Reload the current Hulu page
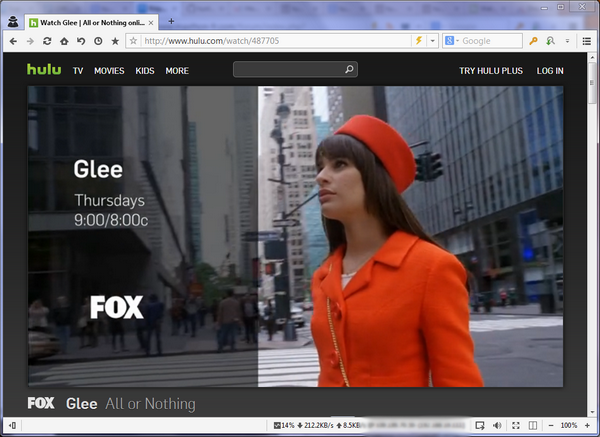This screenshot has height=437, width=600. [47, 41]
